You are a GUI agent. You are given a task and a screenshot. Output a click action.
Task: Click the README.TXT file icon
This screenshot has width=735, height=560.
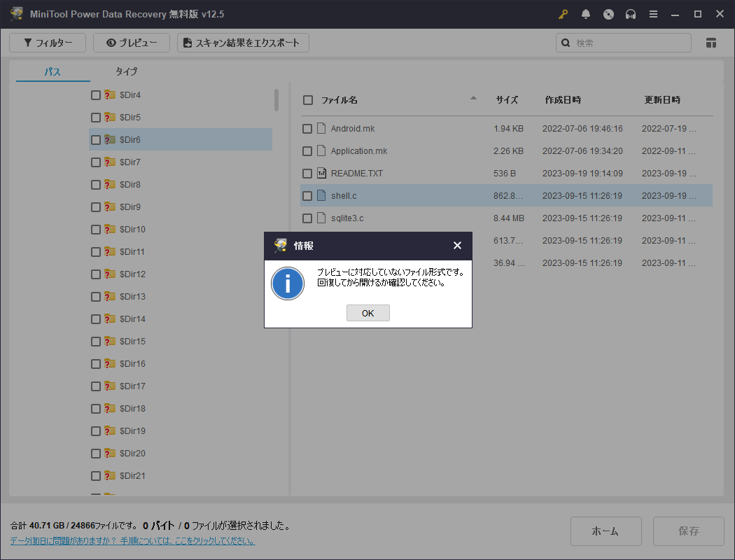pos(321,173)
